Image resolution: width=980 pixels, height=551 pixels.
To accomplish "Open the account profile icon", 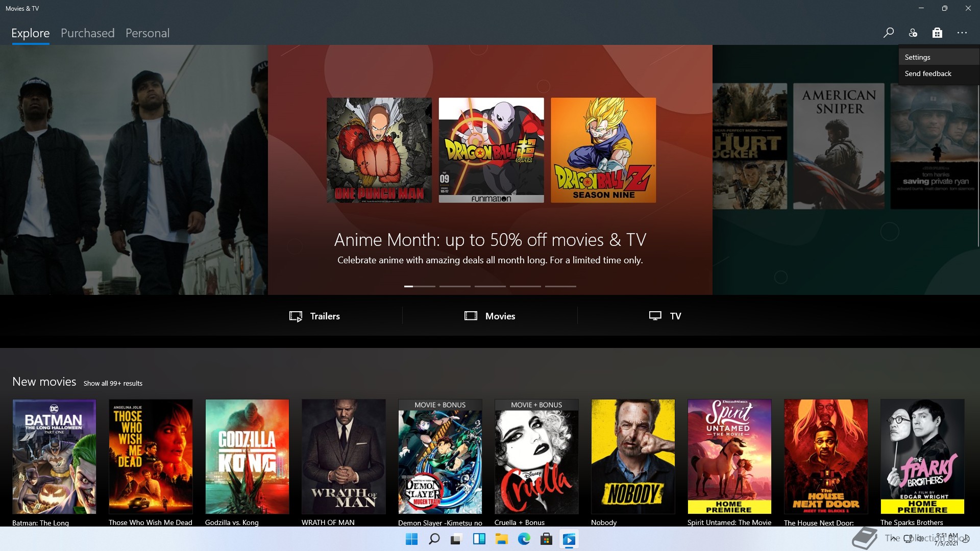I will click(913, 33).
